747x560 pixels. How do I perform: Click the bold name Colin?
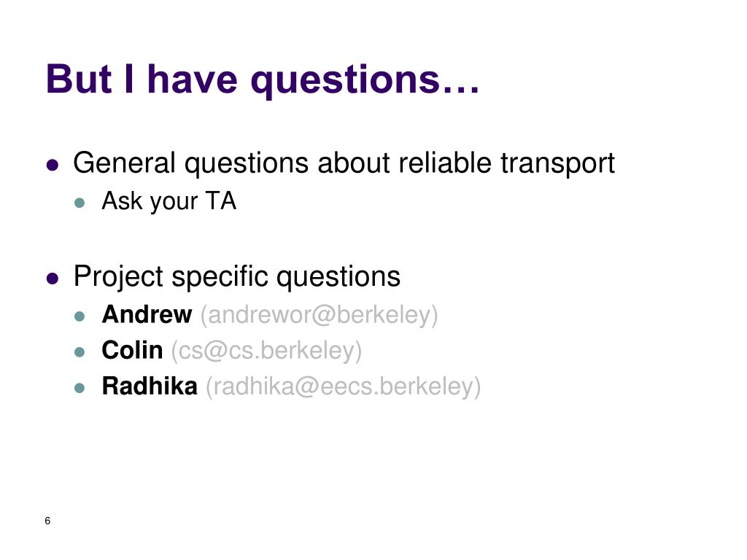coord(132,351)
